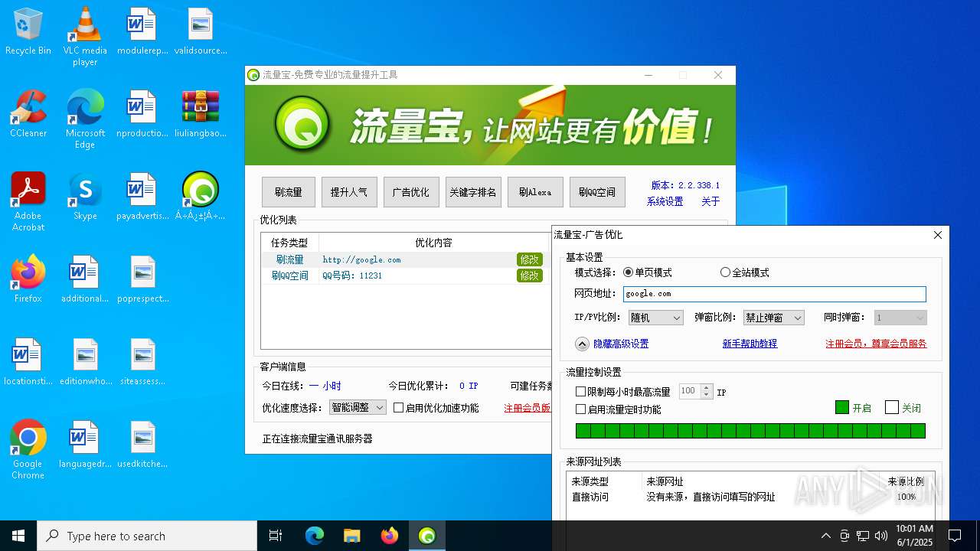The image size is (980, 551).
Task: Open 刷QQ空间 tab in main window
Action: click(597, 192)
